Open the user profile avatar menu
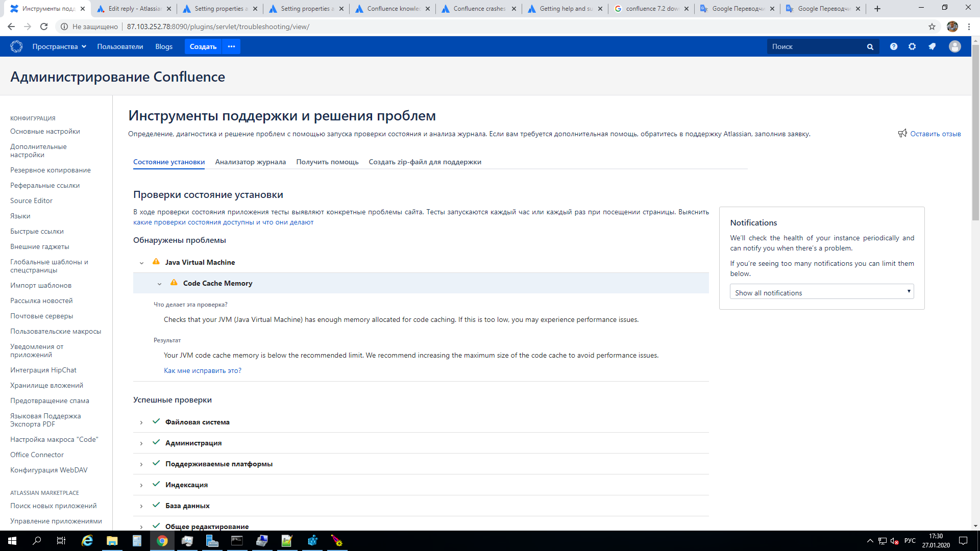The width and height of the screenshot is (980, 551). 954,46
